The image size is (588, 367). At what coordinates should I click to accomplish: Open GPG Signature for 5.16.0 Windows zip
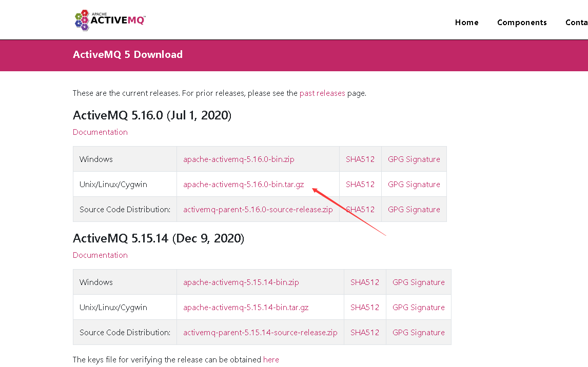pyautogui.click(x=414, y=159)
